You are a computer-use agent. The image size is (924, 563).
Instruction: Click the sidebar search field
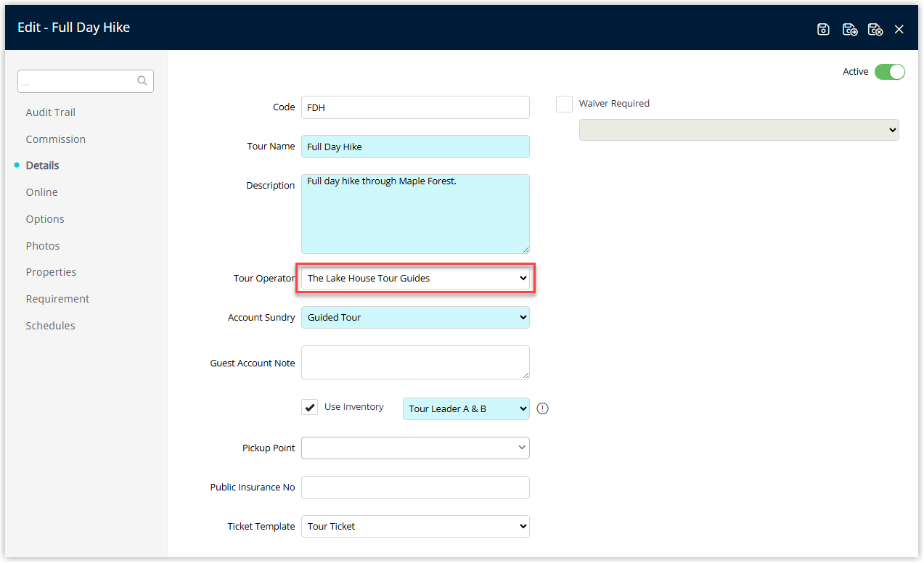click(x=86, y=81)
